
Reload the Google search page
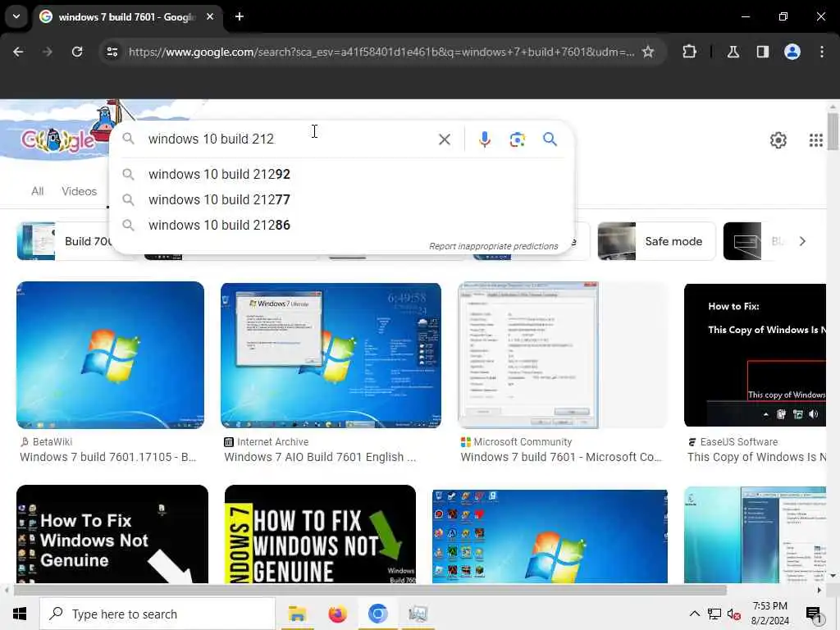77,52
